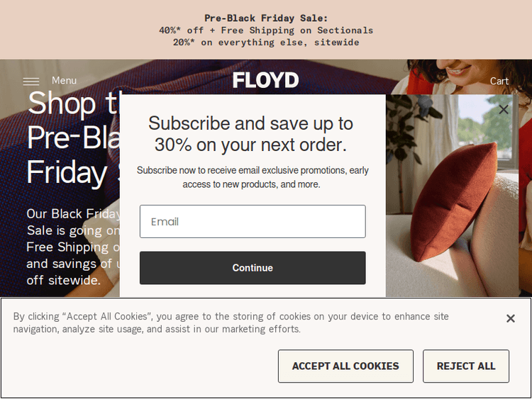
Task: Accept all cookies
Action: [x=345, y=366]
